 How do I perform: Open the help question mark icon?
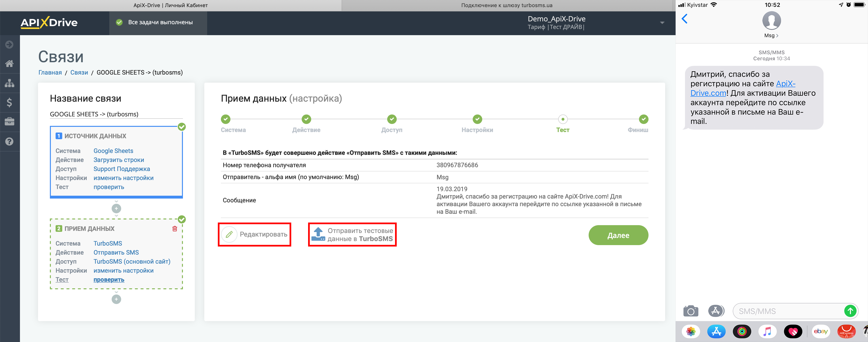10,141
